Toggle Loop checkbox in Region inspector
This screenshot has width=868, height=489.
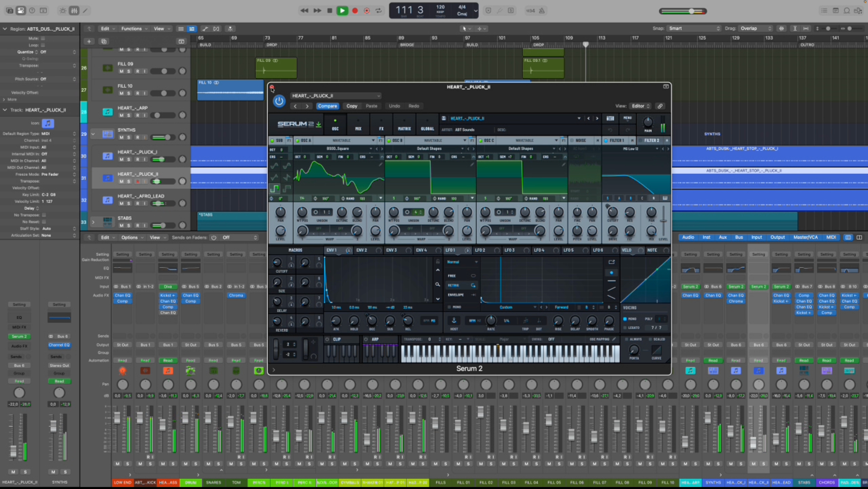click(x=43, y=45)
